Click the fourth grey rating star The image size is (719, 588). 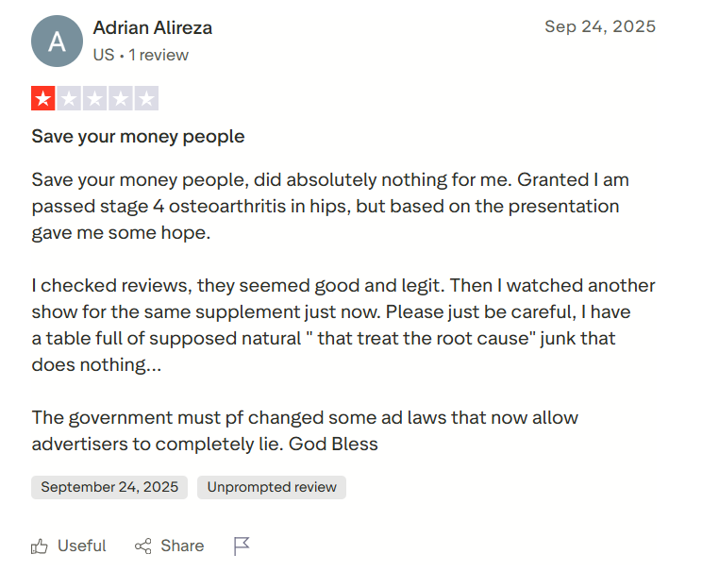pyautogui.click(x=120, y=98)
